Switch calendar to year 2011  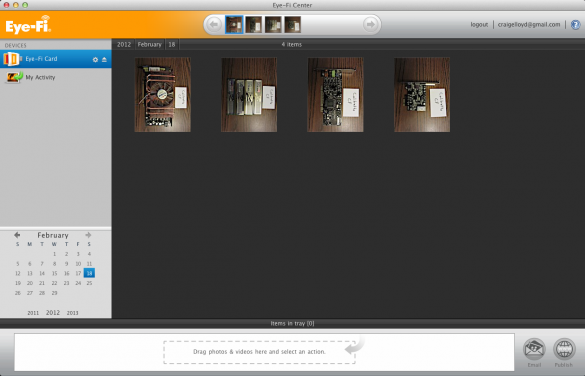tap(33, 313)
